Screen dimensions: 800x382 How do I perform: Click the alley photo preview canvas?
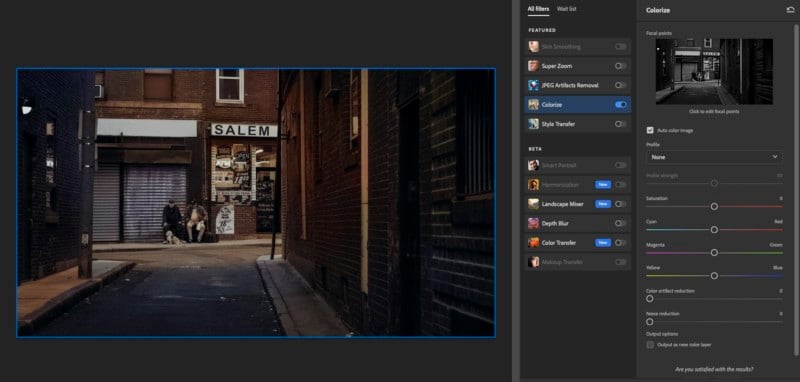pos(256,202)
